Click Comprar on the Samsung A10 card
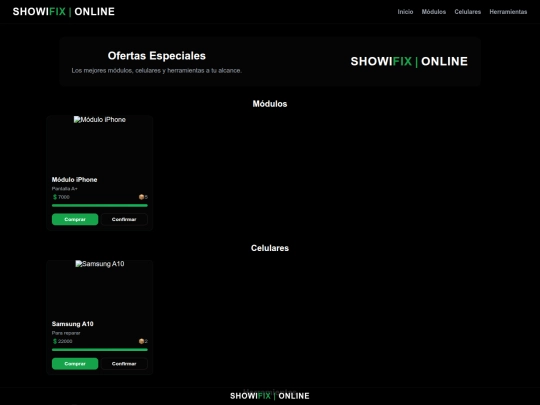 pos(75,364)
